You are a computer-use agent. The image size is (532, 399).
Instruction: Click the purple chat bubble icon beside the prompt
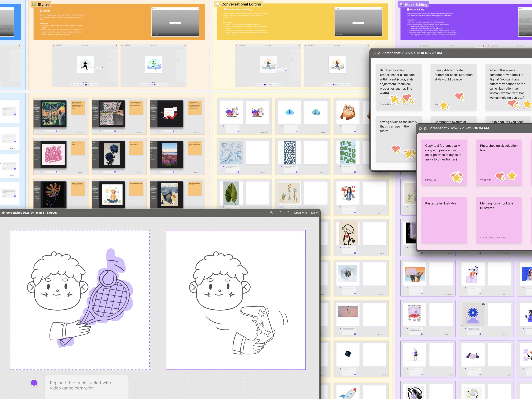34,383
